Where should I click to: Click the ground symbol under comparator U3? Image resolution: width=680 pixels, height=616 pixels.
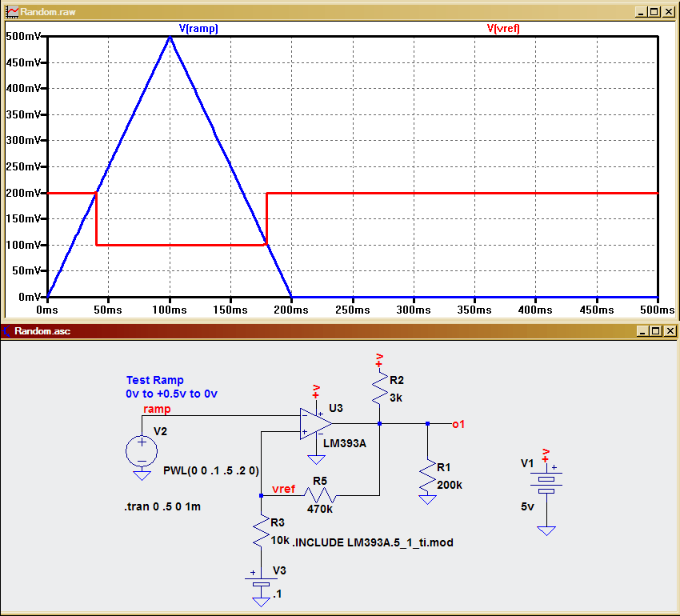click(316, 459)
